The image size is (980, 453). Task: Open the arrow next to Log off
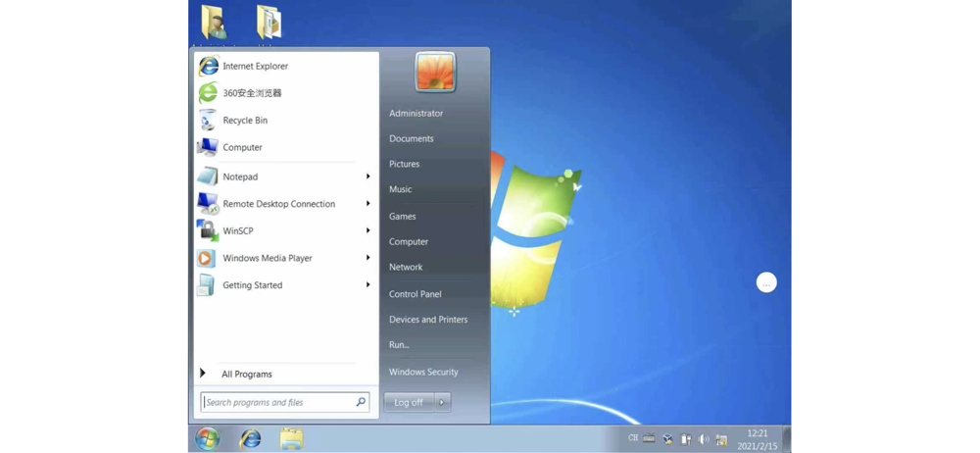(442, 402)
